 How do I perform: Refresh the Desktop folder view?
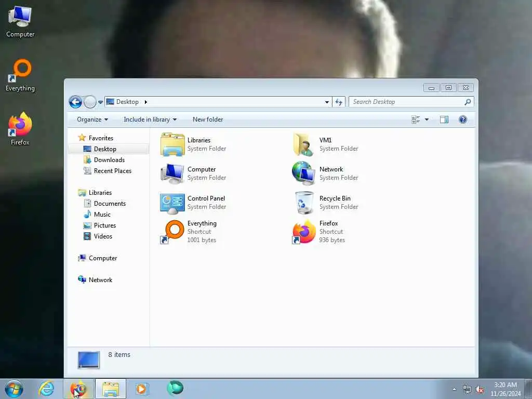tap(339, 102)
